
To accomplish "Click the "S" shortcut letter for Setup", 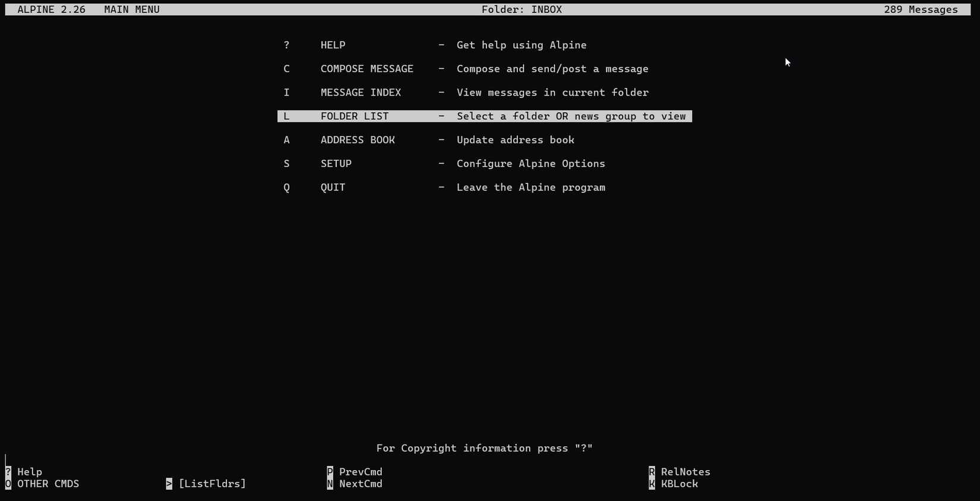I will click(286, 164).
